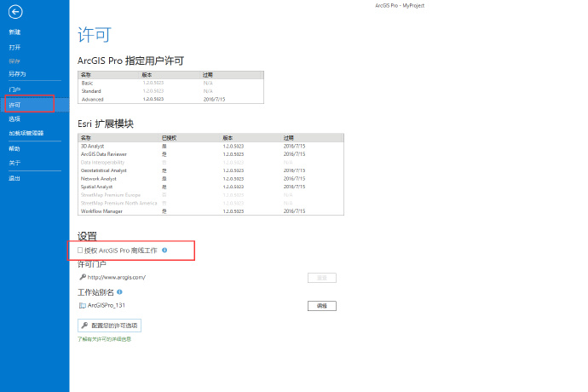Viewport: 588px width, 392px height.
Task: Go to 门户 page
Action: pos(14,89)
